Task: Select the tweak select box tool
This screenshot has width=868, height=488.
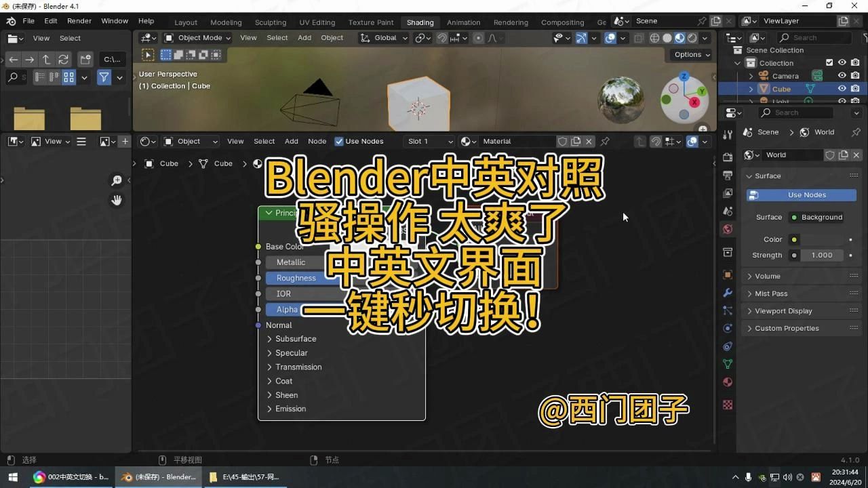Action: pos(148,55)
